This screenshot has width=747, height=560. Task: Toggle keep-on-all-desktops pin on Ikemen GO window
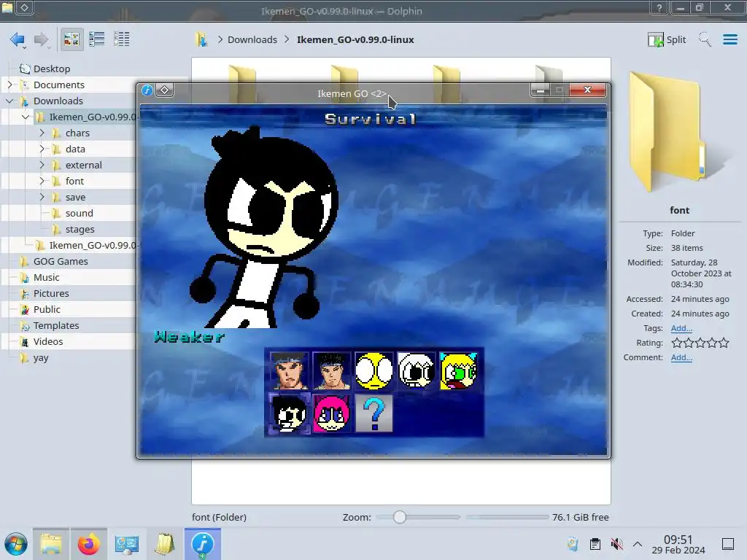[x=164, y=90]
